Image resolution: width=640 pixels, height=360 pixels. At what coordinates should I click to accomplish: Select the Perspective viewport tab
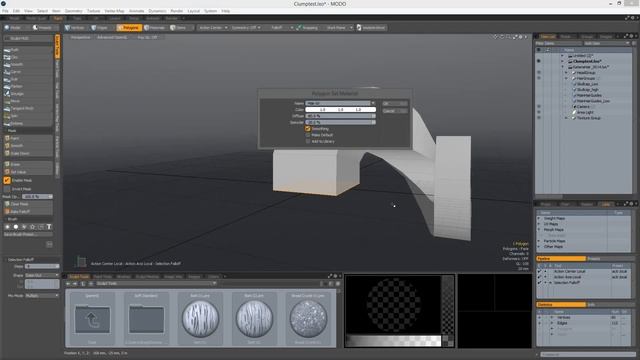point(80,37)
